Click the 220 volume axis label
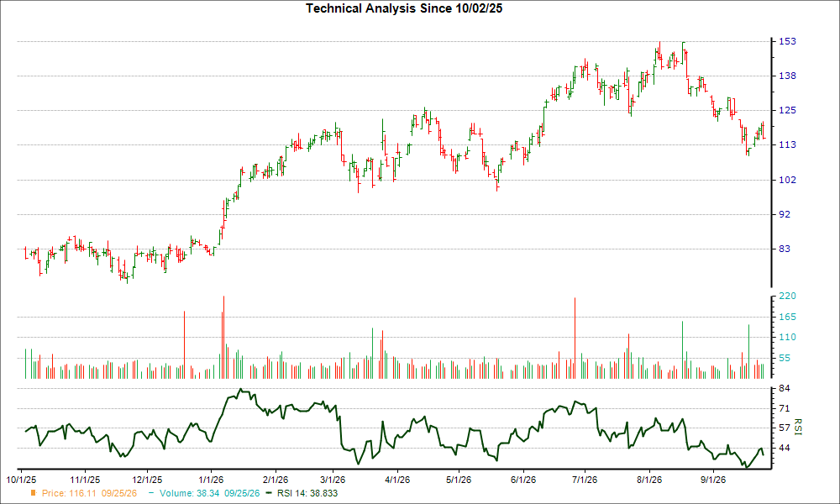 click(x=787, y=297)
